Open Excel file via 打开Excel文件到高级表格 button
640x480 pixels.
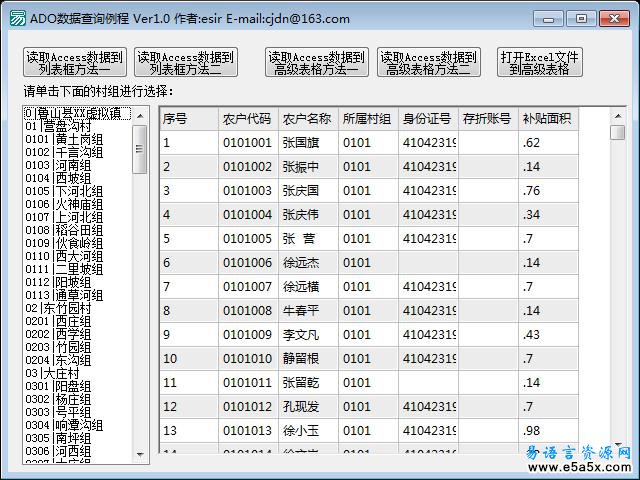pos(540,63)
